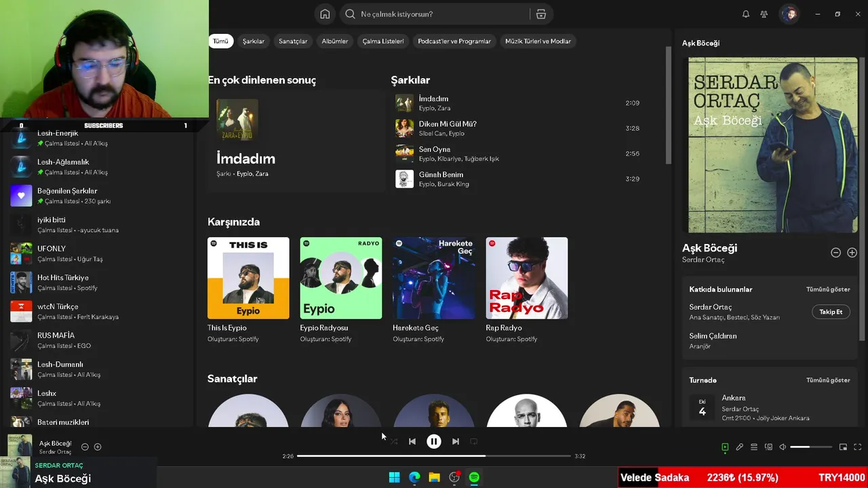
Task: Open the Ankara concert event on Eki 4
Action: pos(770,407)
